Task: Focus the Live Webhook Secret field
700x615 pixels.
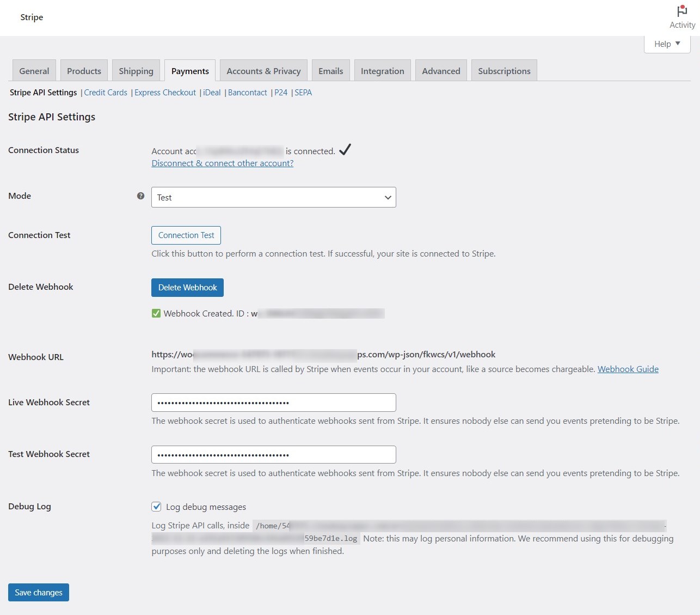Action: click(274, 403)
